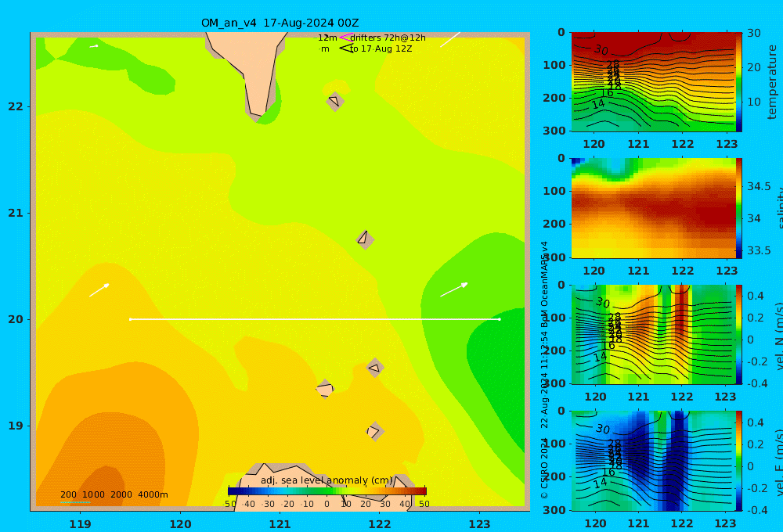Click the temperature color bar
The height and width of the screenshot is (532, 783).
[739, 82]
